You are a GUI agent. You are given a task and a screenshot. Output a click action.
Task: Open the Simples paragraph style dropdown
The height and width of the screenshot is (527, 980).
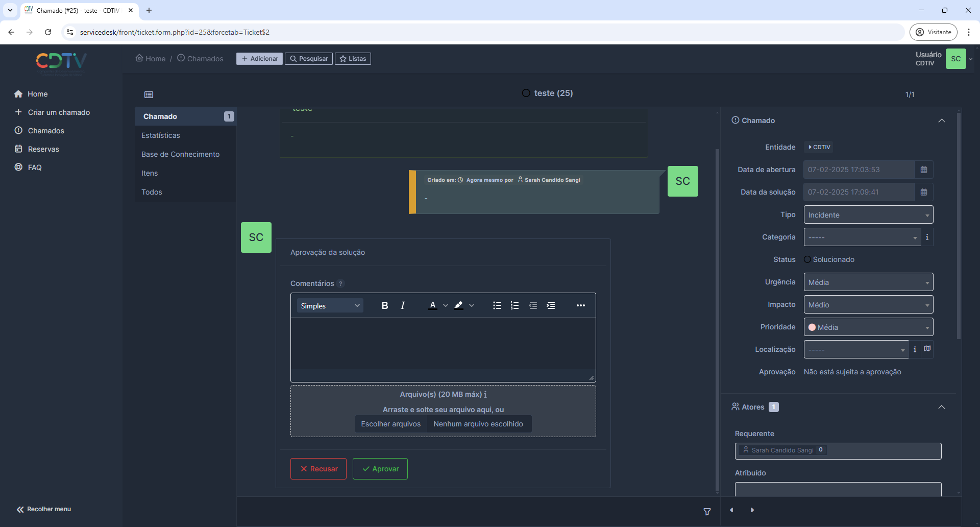coord(330,305)
